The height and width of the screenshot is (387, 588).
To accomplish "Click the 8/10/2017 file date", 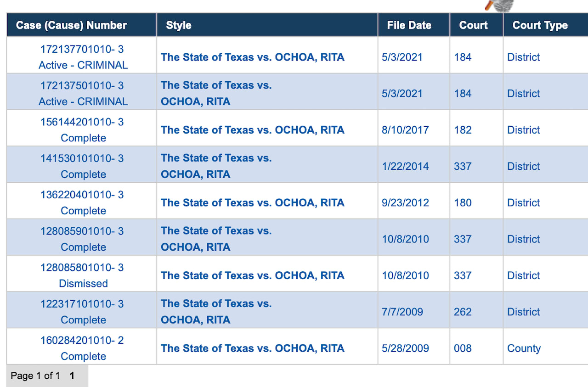I will (x=405, y=130).
